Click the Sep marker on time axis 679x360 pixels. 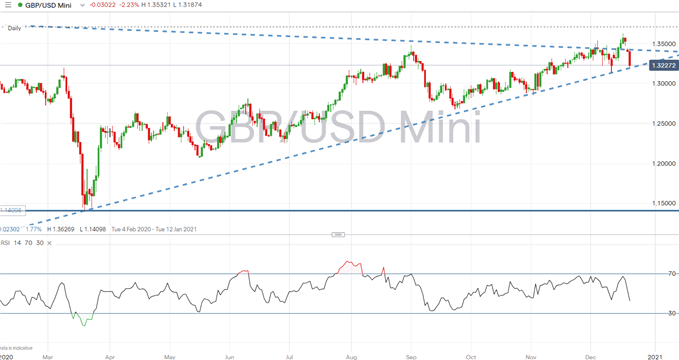pyautogui.click(x=411, y=357)
